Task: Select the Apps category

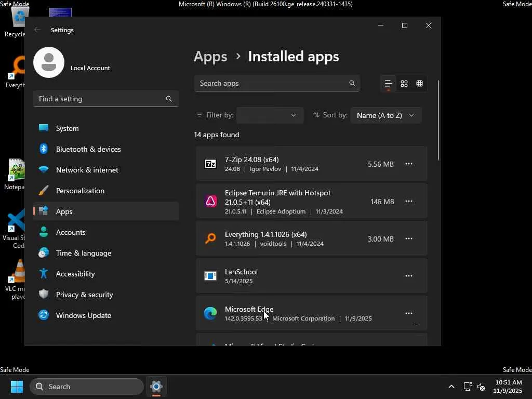Action: [106, 211]
